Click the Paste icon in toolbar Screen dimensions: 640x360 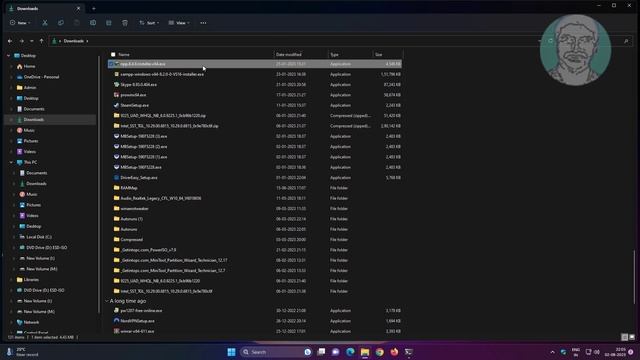pos(77,23)
